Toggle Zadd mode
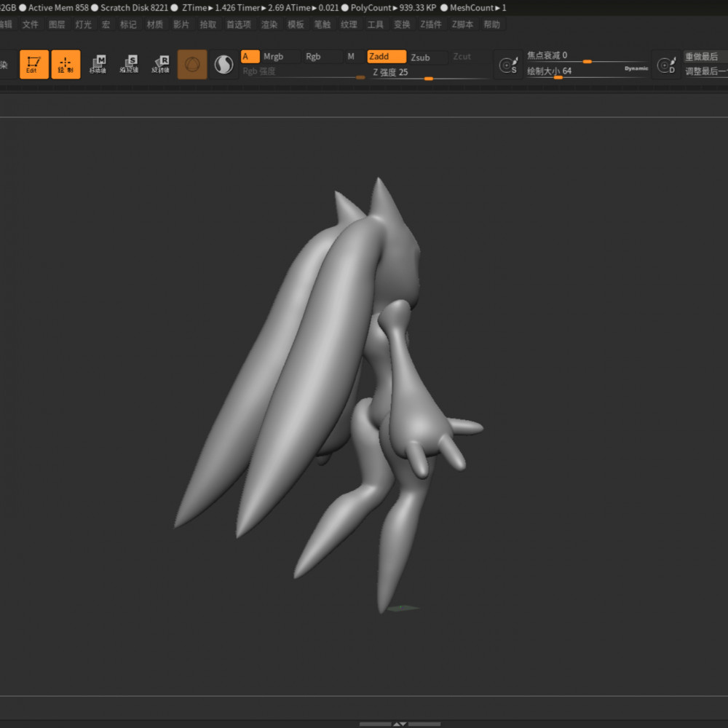The width and height of the screenshot is (728, 728). [387, 57]
